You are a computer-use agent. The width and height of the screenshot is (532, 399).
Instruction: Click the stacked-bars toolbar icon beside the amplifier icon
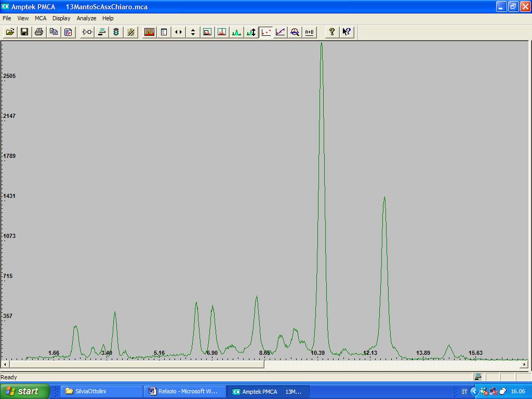click(x=101, y=32)
